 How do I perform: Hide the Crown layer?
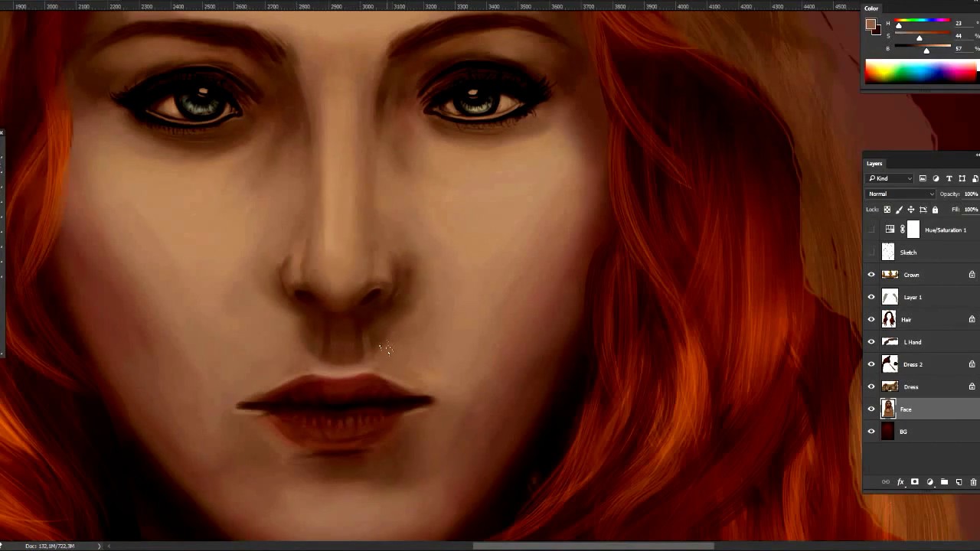pyautogui.click(x=871, y=275)
